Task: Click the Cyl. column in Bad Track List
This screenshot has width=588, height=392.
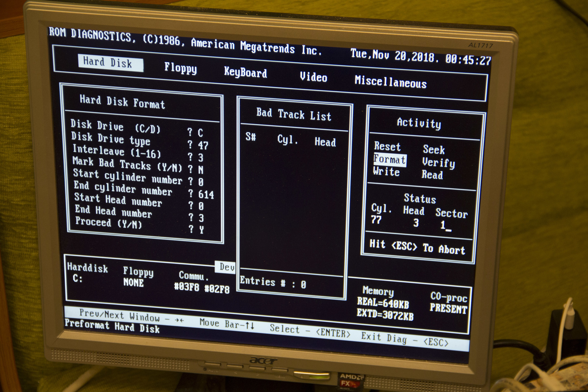Action: pos(287,140)
